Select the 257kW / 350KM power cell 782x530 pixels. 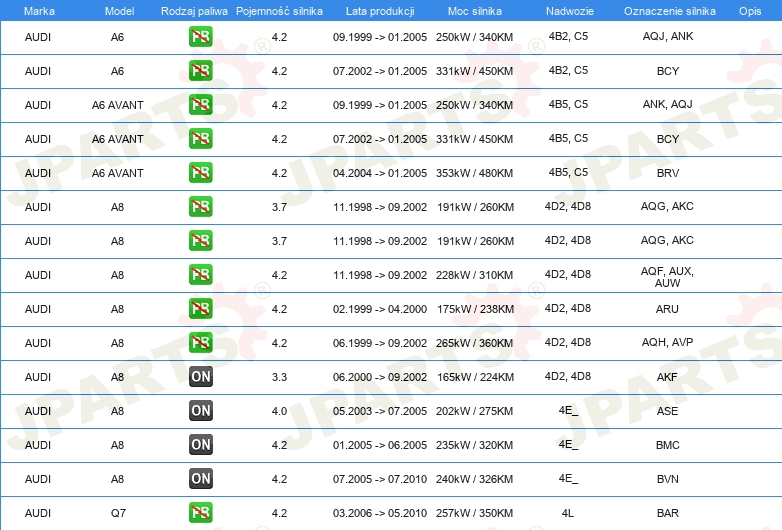474,513
